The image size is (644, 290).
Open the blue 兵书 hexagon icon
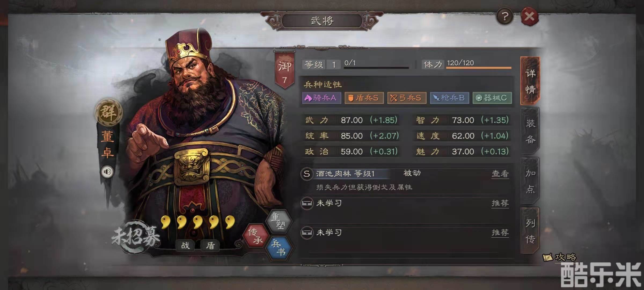point(279,248)
